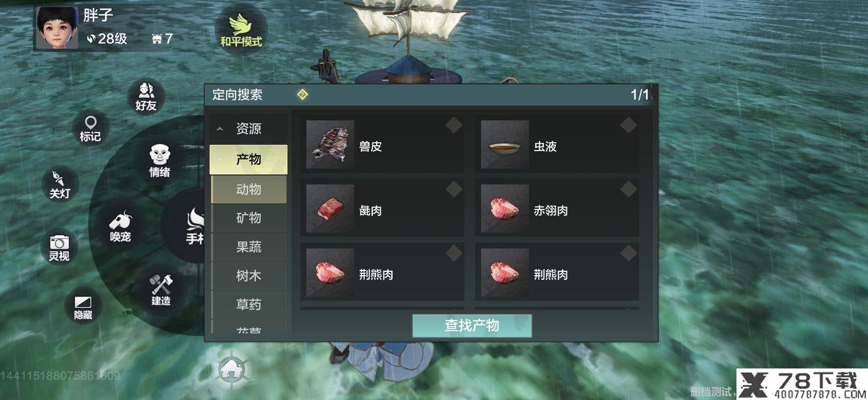Select the 动物 subcategory
The width and height of the screenshot is (868, 400).
249,189
